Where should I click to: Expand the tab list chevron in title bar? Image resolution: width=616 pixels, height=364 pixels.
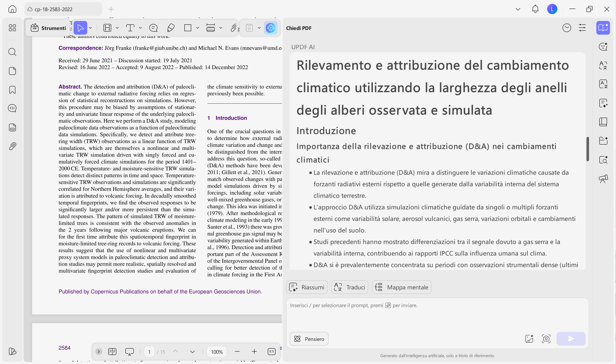518,9
